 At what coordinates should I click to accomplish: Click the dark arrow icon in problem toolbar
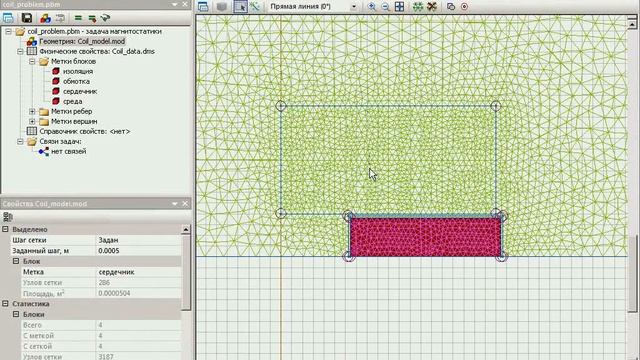(105, 18)
